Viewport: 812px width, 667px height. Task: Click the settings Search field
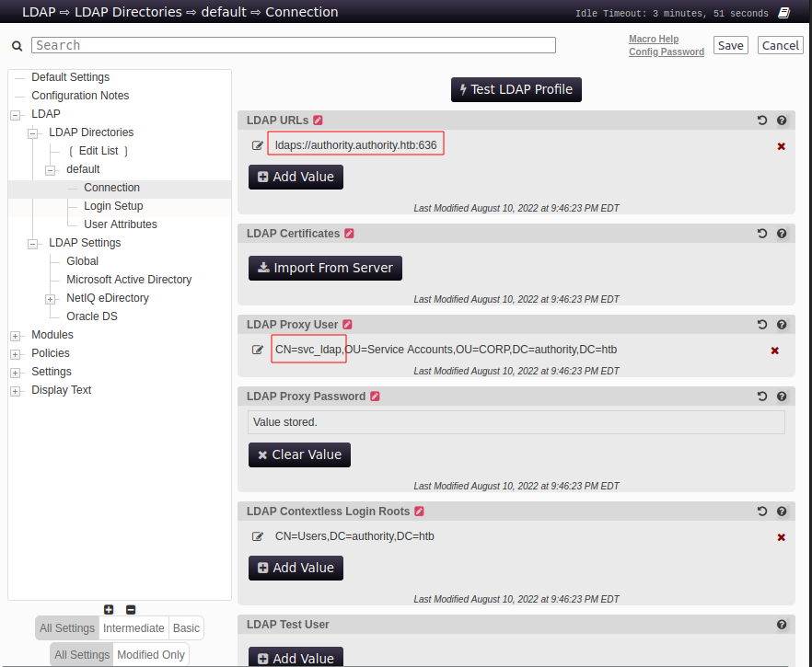(293, 45)
